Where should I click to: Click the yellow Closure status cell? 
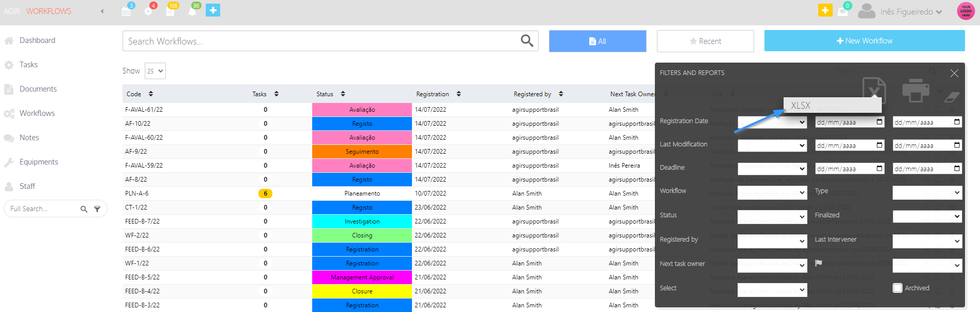[362, 291]
